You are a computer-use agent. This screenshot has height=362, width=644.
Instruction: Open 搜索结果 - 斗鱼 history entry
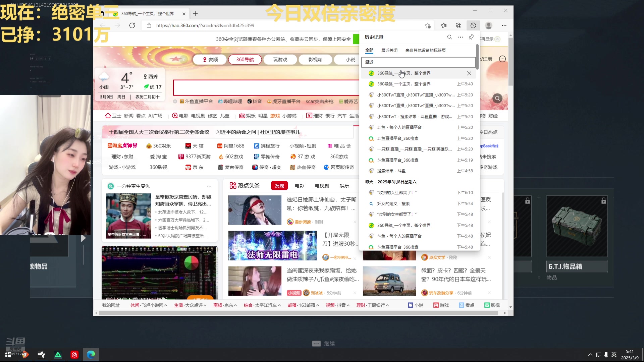(419, 171)
